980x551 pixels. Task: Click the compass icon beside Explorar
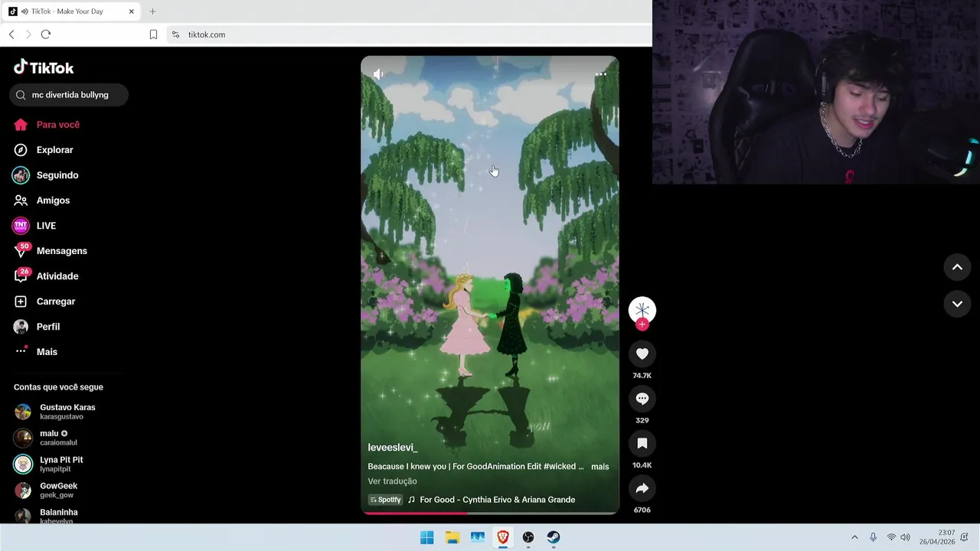pyautogui.click(x=21, y=150)
